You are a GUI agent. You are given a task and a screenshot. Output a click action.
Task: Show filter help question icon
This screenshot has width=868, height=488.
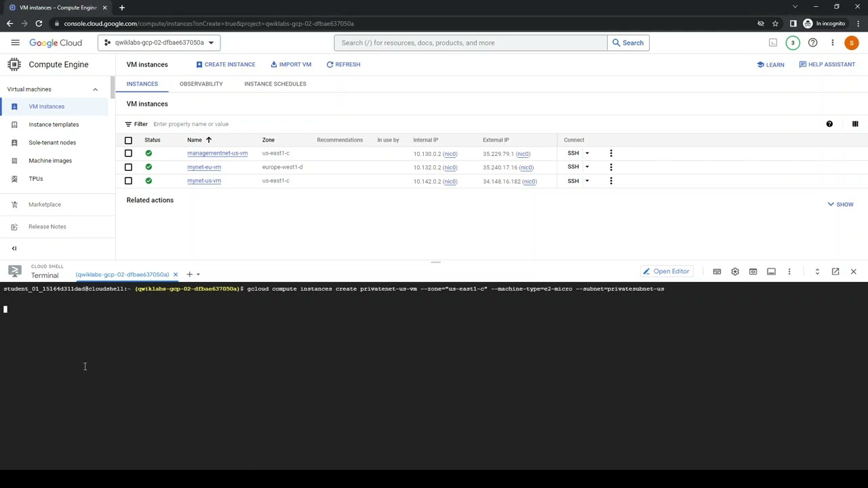829,124
